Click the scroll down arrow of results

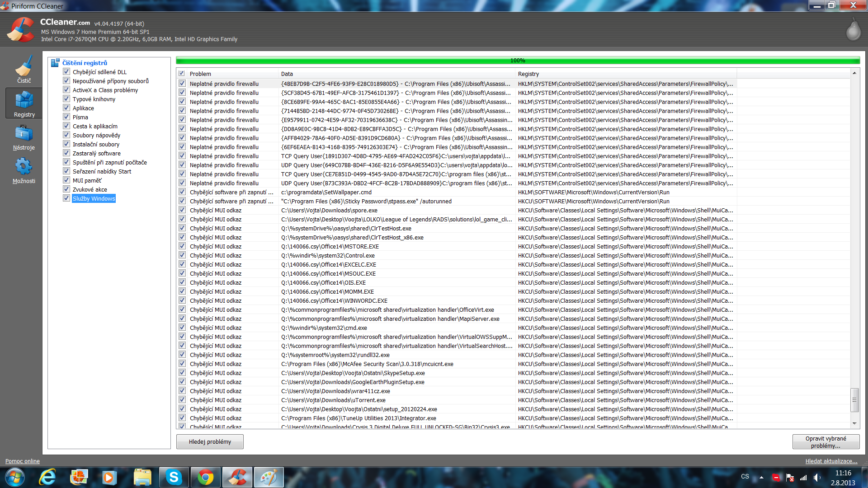(854, 423)
